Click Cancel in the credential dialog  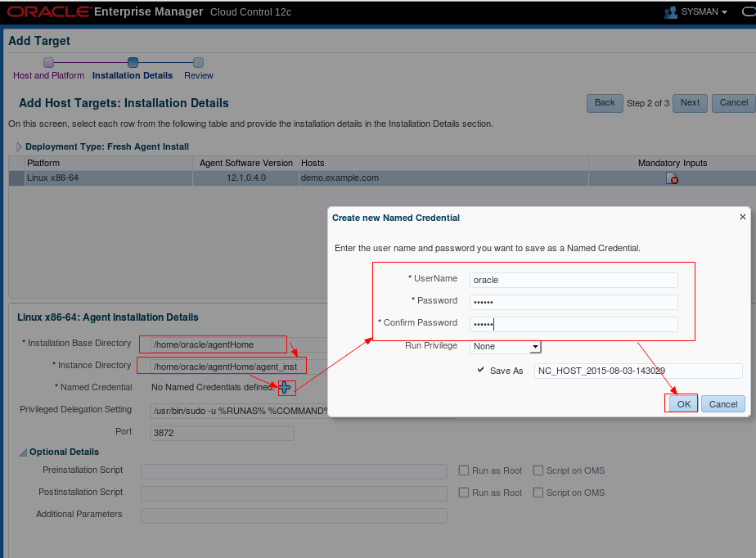pos(722,404)
